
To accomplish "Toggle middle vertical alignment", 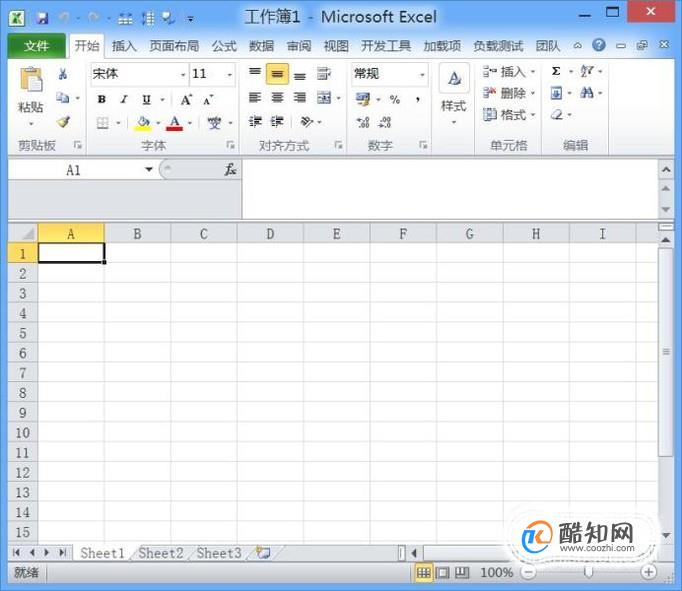I will point(277,74).
